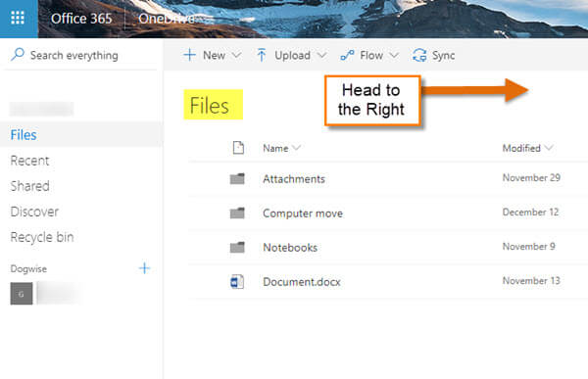Screen dimensions: 588x379
Task: Click the search magnifier icon
Action: coord(18,55)
